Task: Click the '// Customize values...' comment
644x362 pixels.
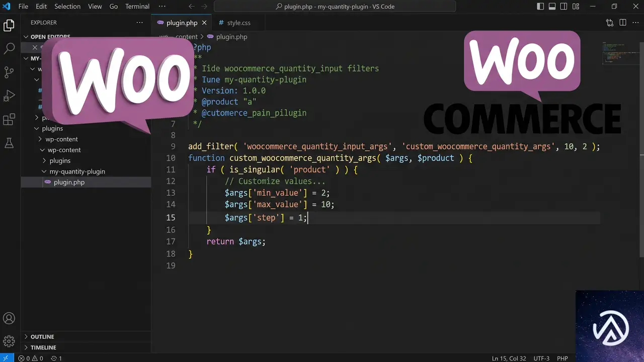Action: 275,181
